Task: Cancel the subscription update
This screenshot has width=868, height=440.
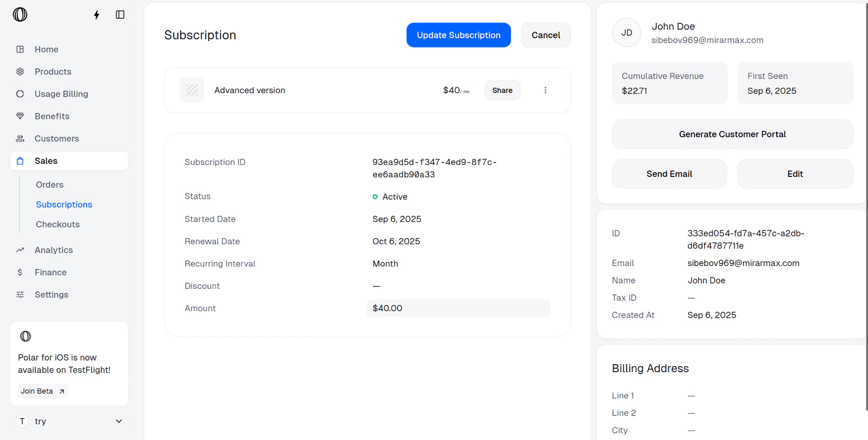Action: pos(545,35)
